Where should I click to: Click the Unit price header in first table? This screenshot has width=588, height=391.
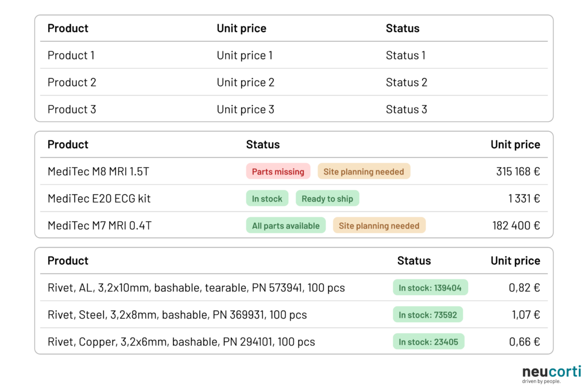pyautogui.click(x=241, y=28)
